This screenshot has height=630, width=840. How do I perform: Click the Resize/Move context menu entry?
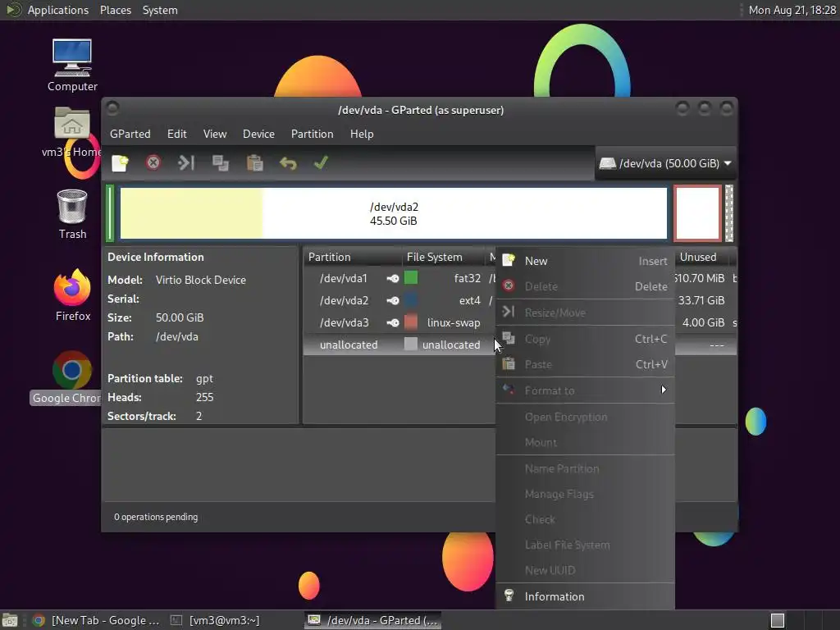(585, 313)
